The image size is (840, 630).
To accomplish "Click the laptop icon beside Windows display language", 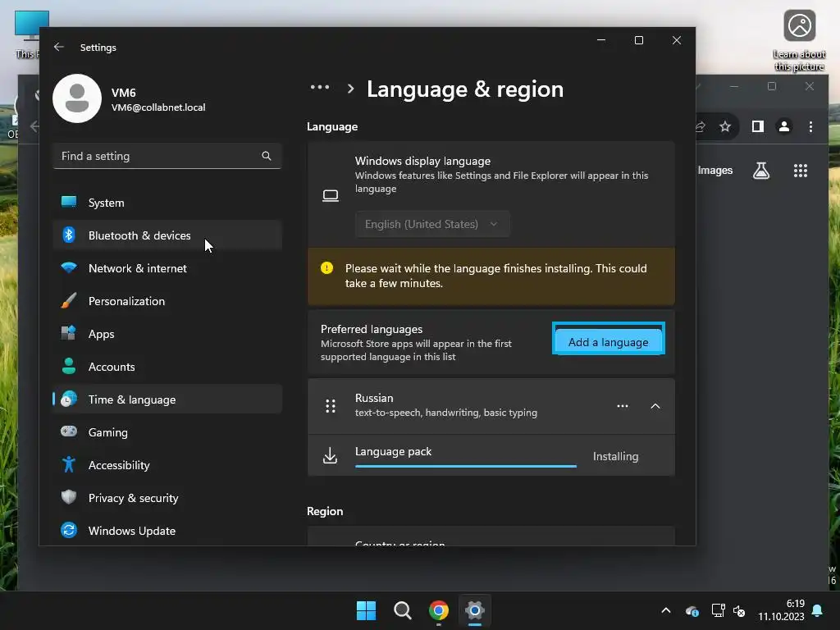I will (331, 195).
